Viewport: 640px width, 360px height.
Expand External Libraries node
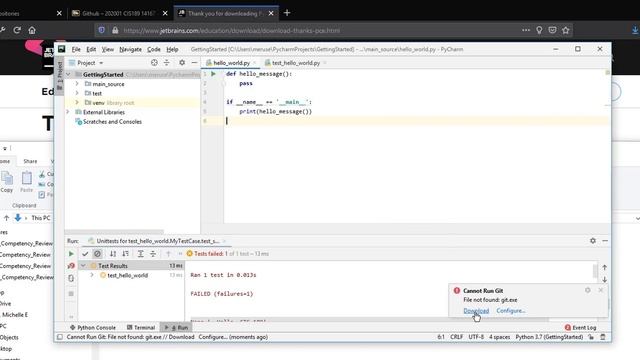[x=68, y=112]
